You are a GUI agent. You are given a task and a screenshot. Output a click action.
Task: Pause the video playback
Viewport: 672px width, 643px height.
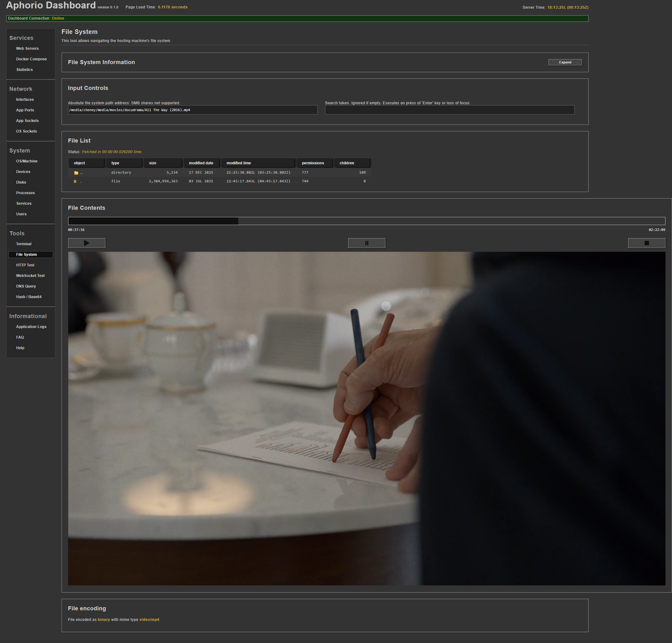click(366, 243)
